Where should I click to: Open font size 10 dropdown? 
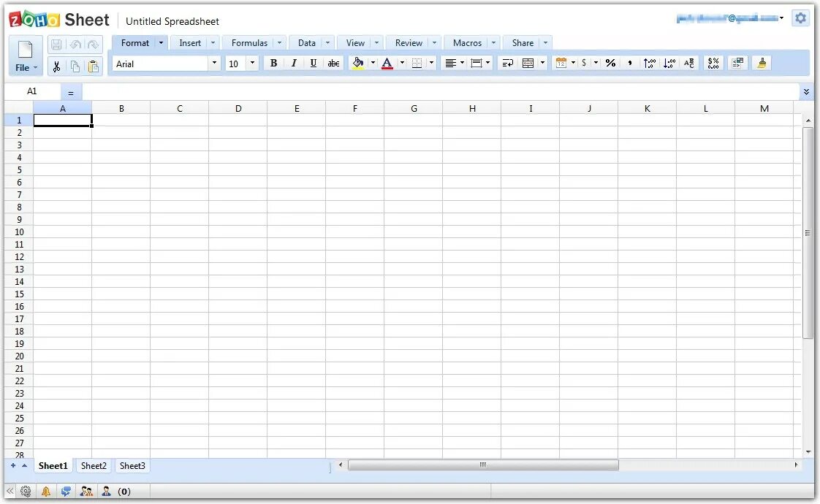(x=253, y=64)
